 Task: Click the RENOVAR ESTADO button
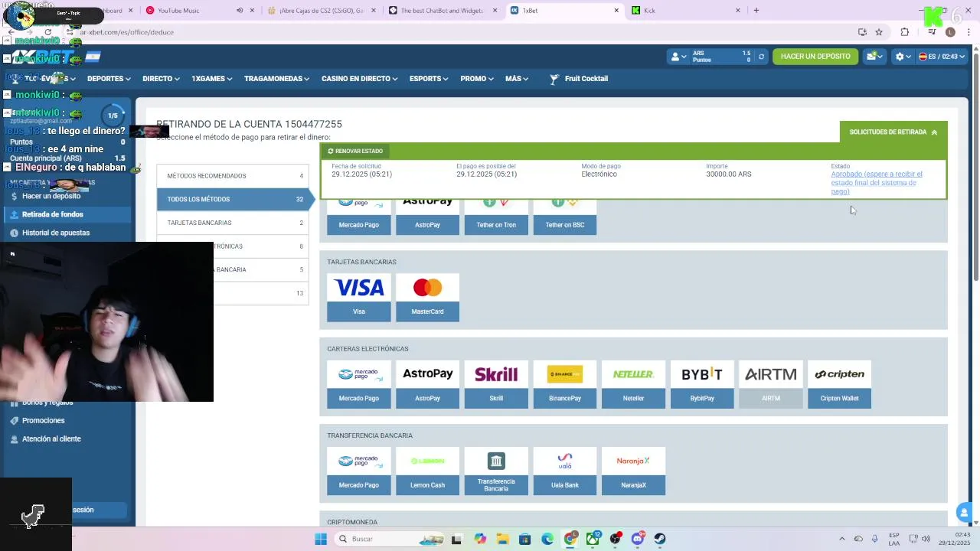[x=355, y=151]
